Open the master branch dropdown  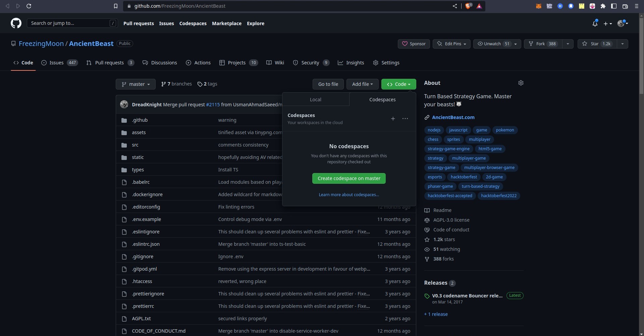[135, 84]
